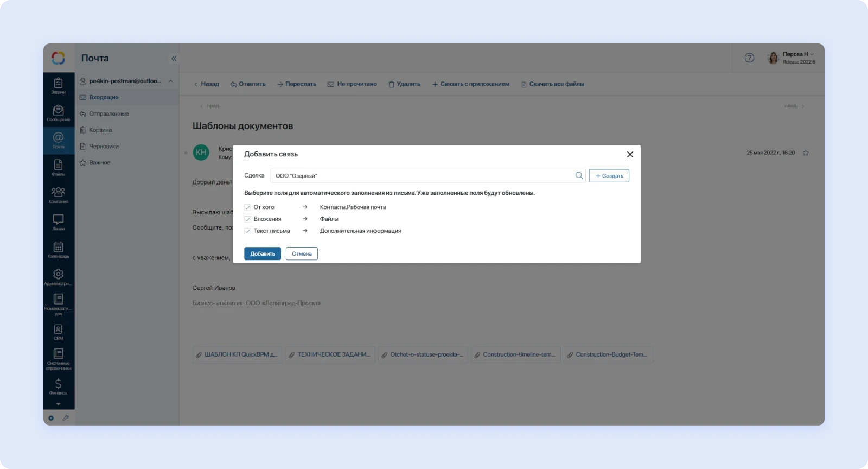Collapse the Почта side panel
This screenshot has height=469, width=868.
[x=174, y=58]
